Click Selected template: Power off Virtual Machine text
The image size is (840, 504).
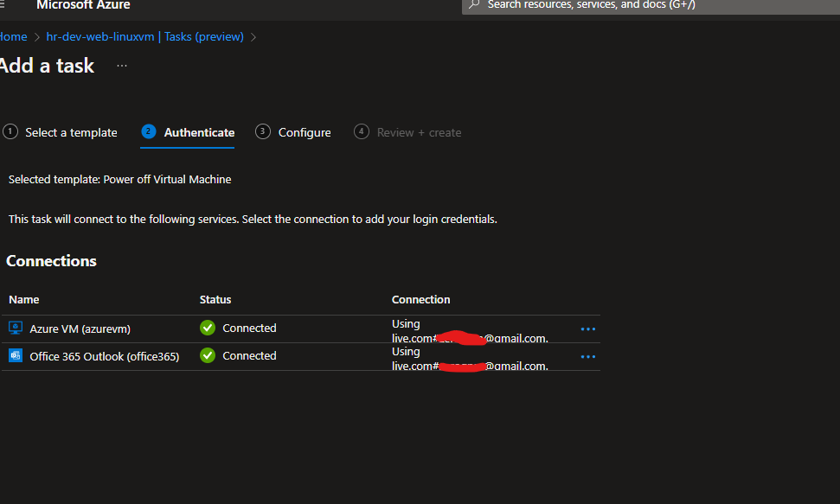pyautogui.click(x=120, y=180)
